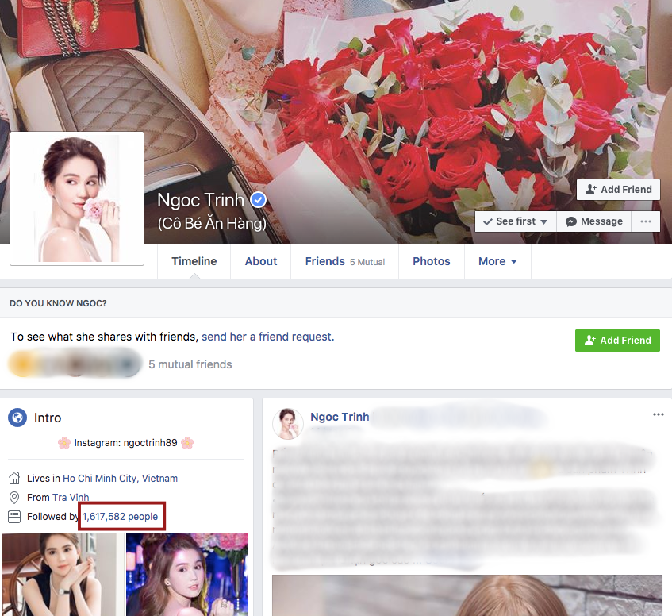Expand the More tab dropdown
This screenshot has height=616, width=672.
coord(497,261)
